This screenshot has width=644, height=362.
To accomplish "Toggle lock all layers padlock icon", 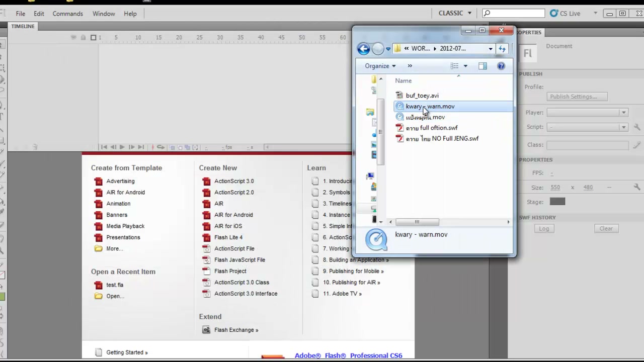I will 84,37.
